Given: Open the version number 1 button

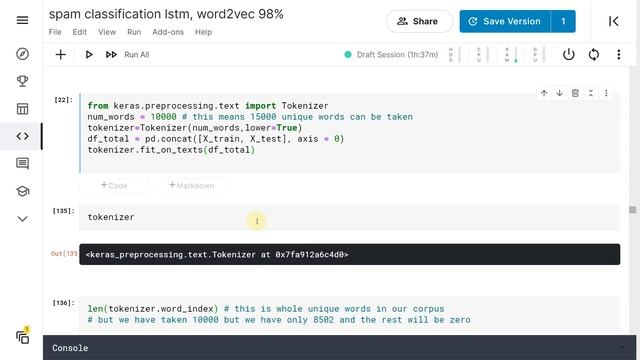Looking at the screenshot, I should coord(563,21).
